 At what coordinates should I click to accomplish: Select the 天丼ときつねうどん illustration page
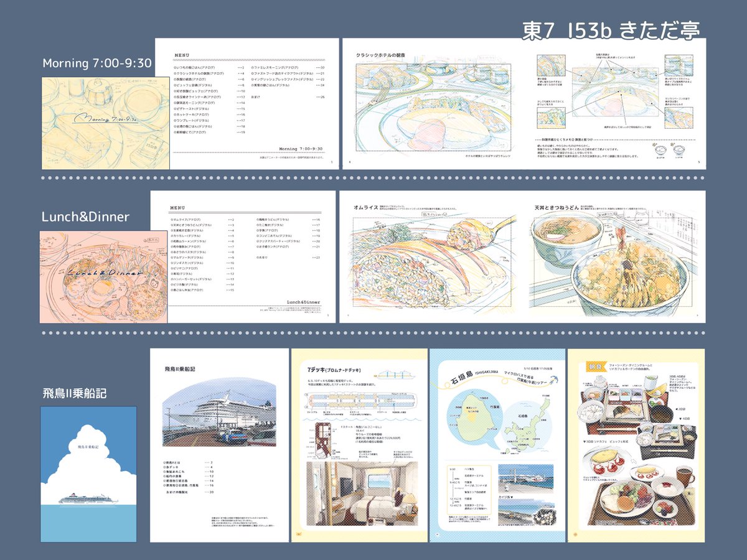(x=614, y=256)
